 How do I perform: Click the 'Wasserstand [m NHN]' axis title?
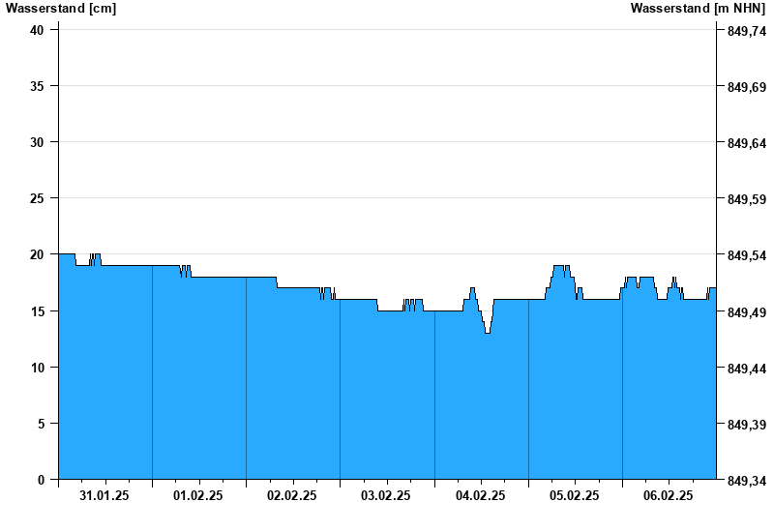click(x=698, y=9)
